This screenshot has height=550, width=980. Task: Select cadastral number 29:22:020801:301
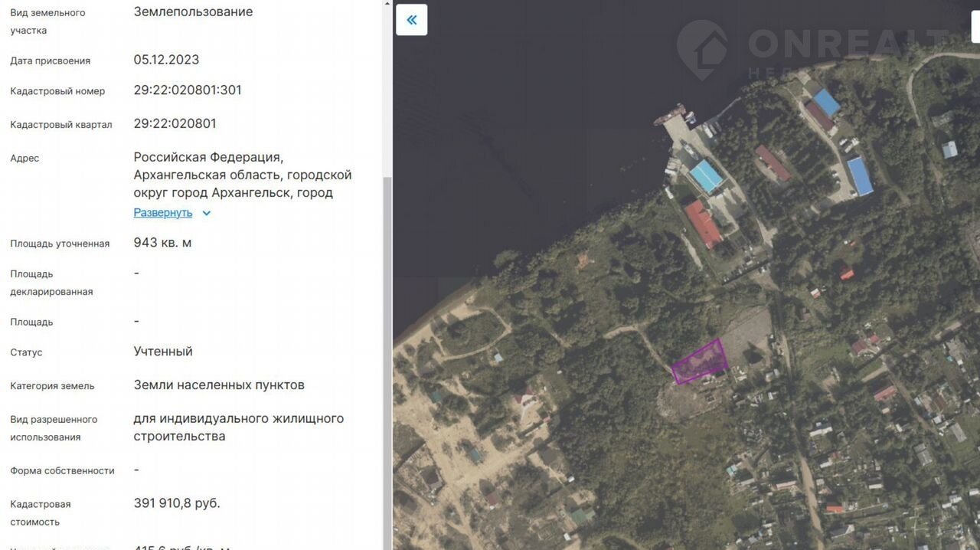[188, 90]
